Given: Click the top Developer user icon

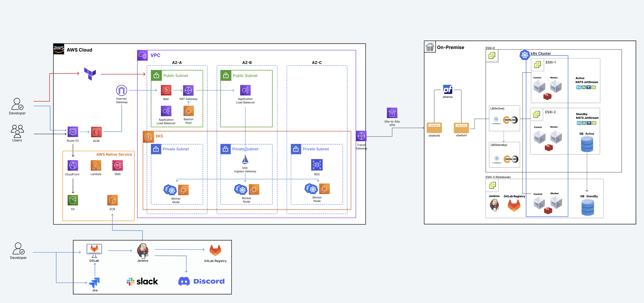Looking at the screenshot, I should [17, 104].
